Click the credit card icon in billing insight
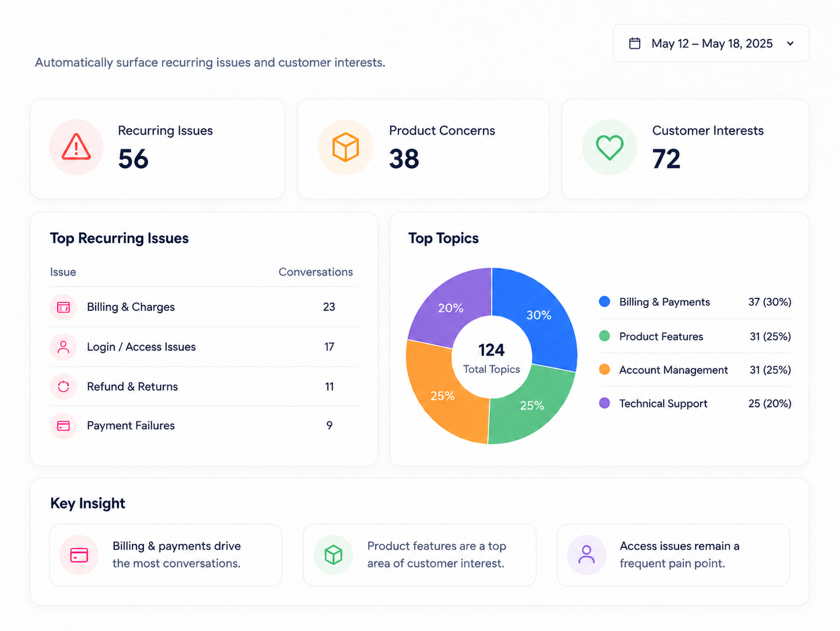Viewport: 840px width, 631px height. (x=79, y=555)
